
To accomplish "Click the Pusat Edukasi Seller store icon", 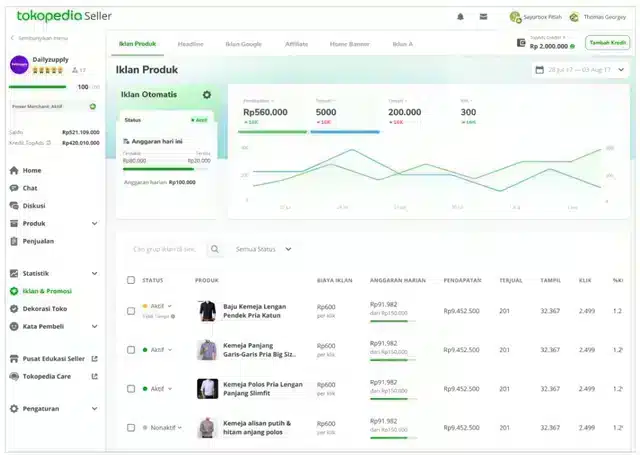I will coord(14,359).
